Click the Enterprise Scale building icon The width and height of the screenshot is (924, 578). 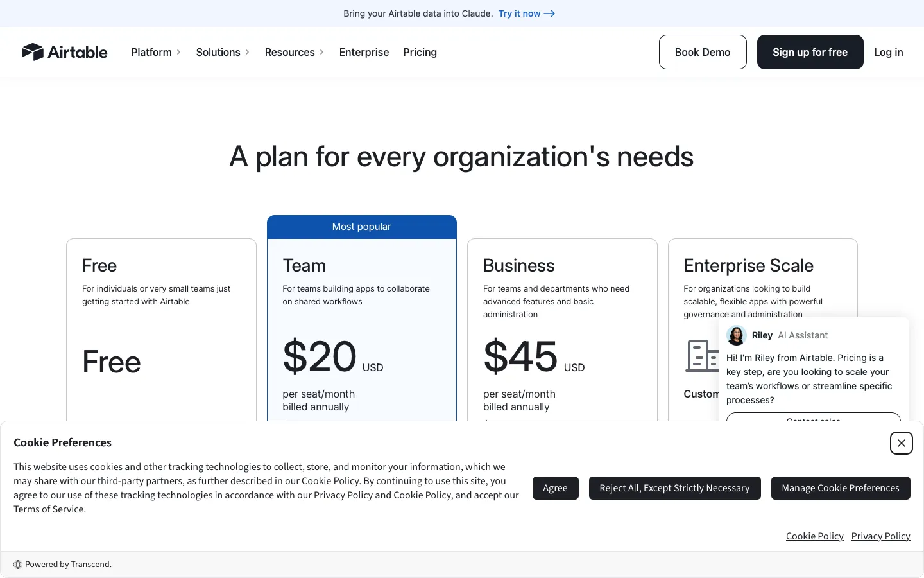[702, 356]
